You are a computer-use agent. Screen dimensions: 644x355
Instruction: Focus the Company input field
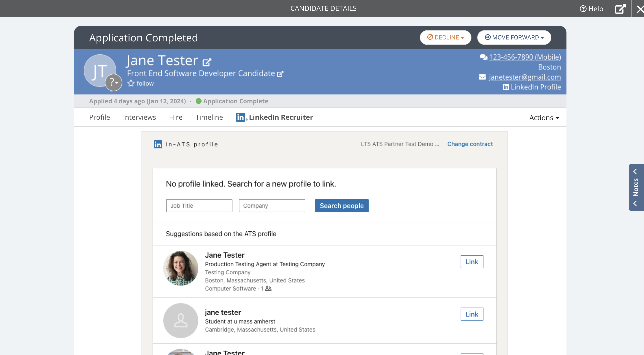click(x=272, y=206)
